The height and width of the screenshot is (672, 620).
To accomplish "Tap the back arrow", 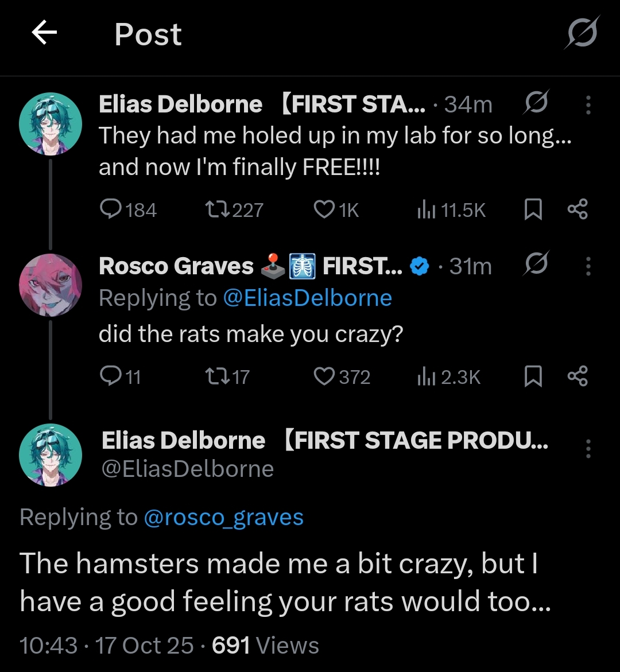I will 44,34.
